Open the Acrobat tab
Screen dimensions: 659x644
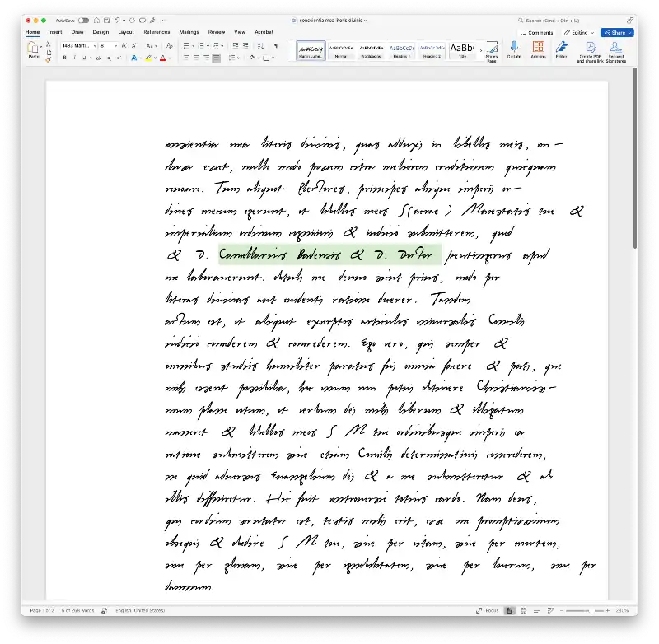coord(264,32)
